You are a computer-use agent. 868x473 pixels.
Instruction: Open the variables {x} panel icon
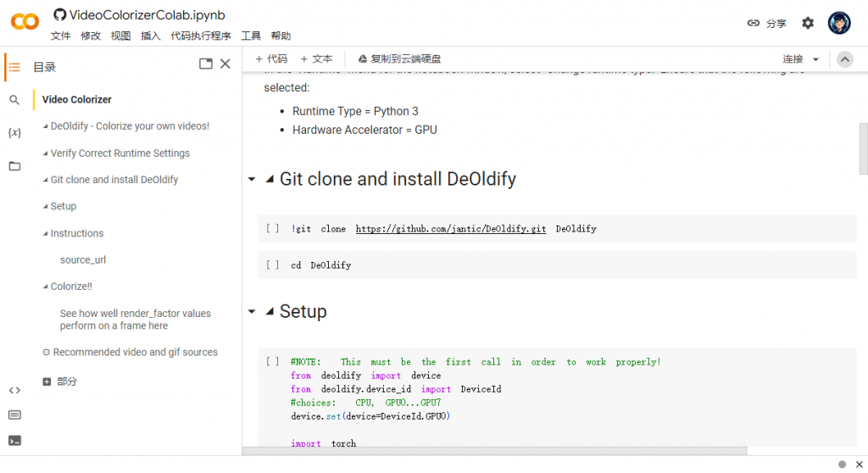pos(14,132)
